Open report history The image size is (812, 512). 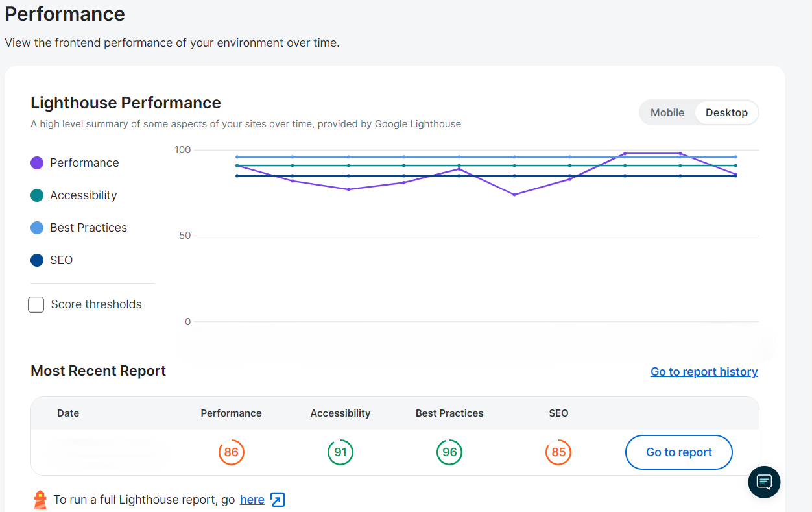pos(704,371)
